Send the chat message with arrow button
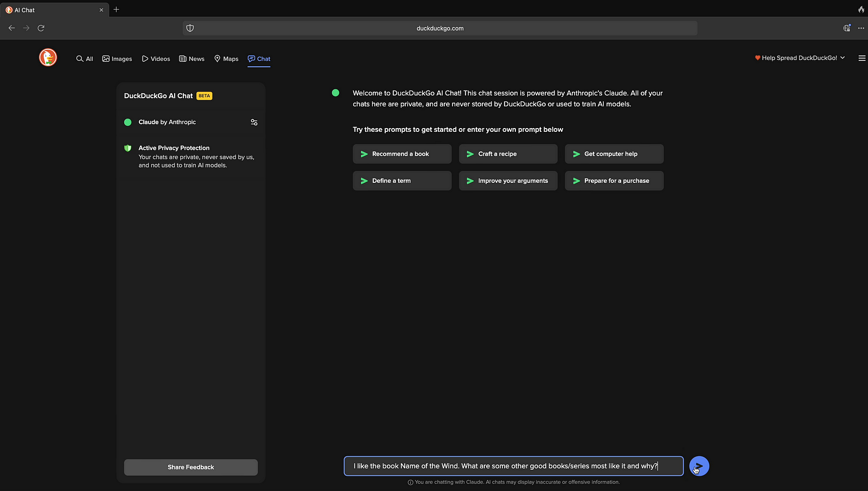The height and width of the screenshot is (491, 868). click(x=699, y=466)
